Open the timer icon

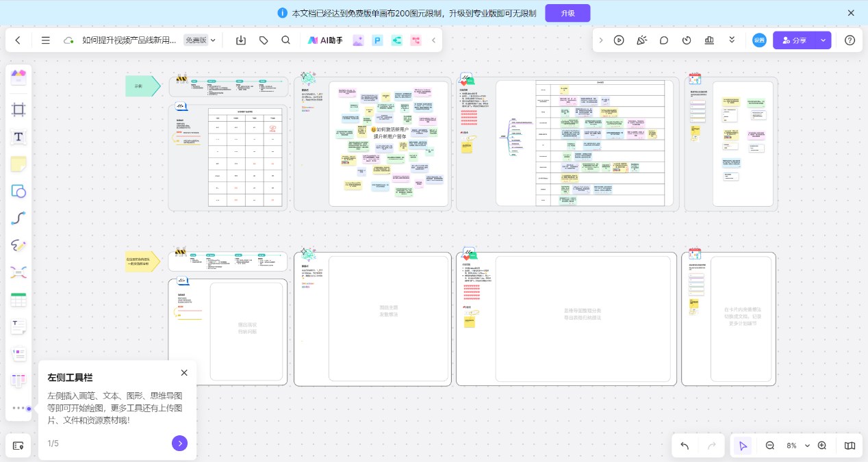(687, 40)
